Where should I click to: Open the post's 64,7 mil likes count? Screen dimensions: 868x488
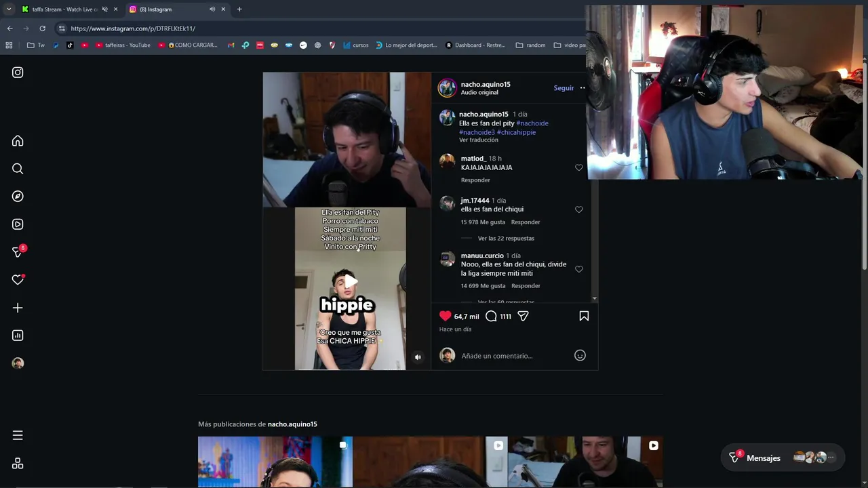click(467, 317)
